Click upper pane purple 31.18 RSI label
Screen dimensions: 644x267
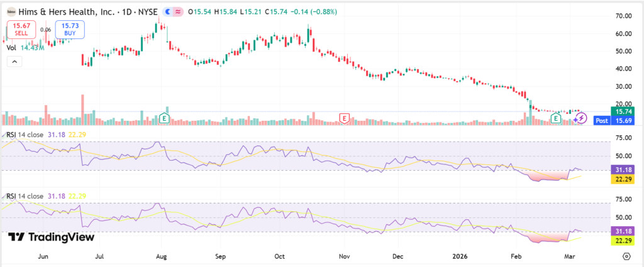[623, 169]
